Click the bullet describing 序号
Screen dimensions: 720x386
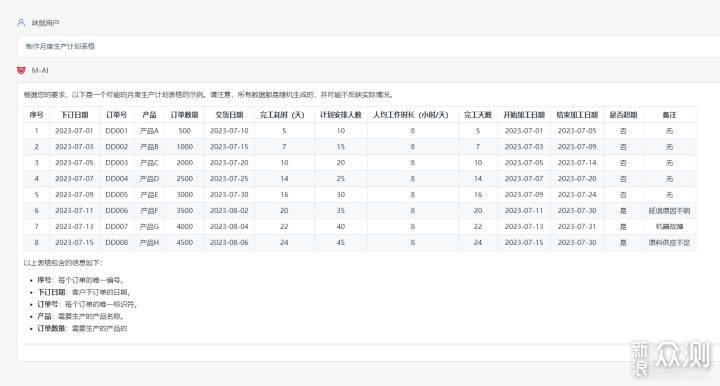pos(81,280)
